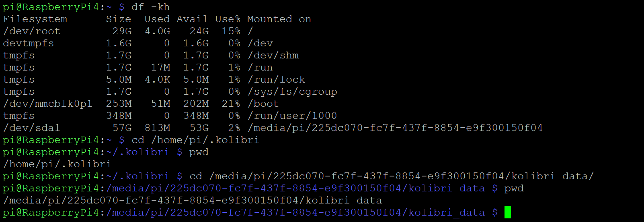Viewport: 644px width, 222px height.
Task: Click the green terminal cursor block
Action: (x=507, y=212)
